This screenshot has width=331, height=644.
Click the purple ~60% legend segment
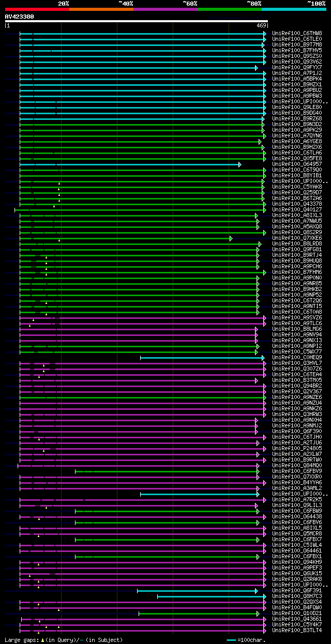(165, 9)
